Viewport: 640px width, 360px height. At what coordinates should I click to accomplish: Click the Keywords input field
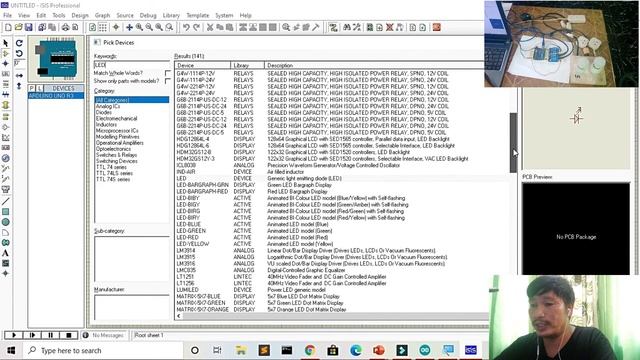(131, 65)
